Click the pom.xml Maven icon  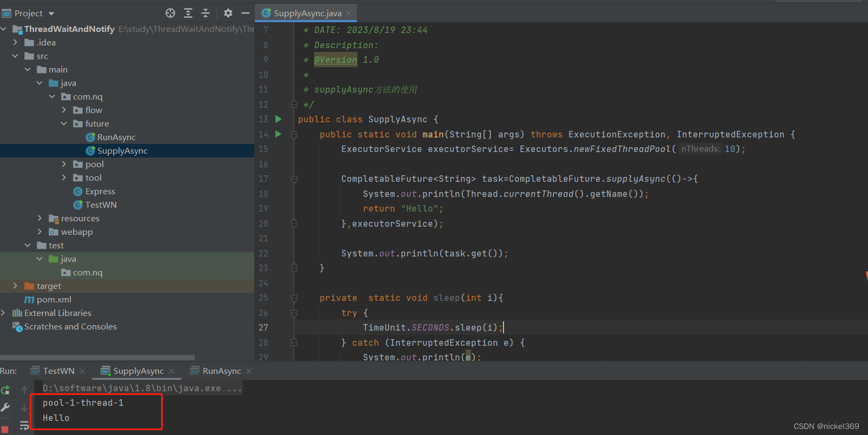tap(29, 300)
